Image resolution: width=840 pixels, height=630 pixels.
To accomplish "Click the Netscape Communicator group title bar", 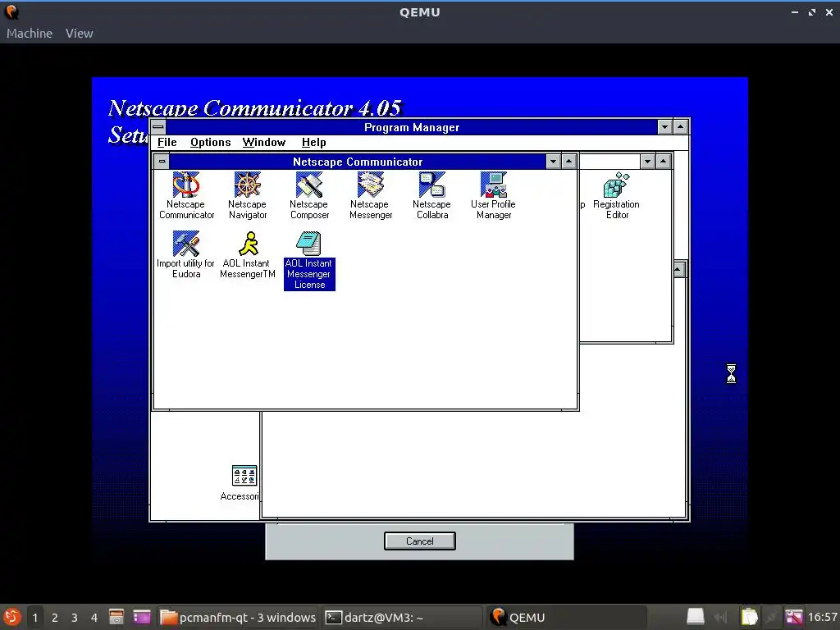I will pyautogui.click(x=358, y=162).
